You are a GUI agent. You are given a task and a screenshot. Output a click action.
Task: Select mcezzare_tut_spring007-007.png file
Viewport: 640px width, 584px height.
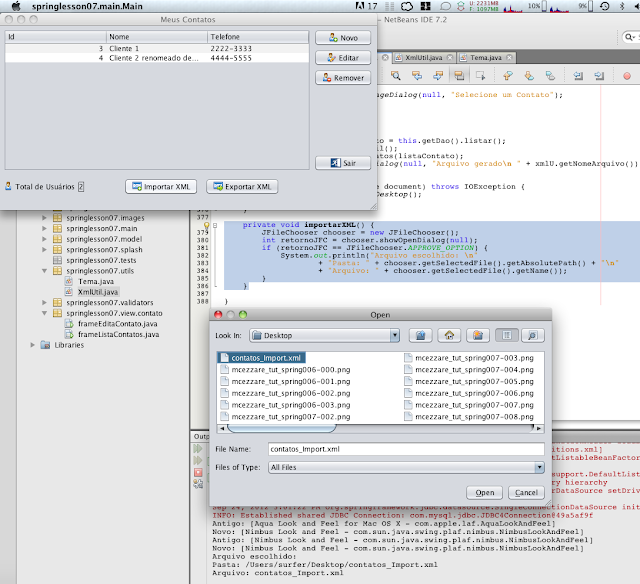click(x=469, y=405)
